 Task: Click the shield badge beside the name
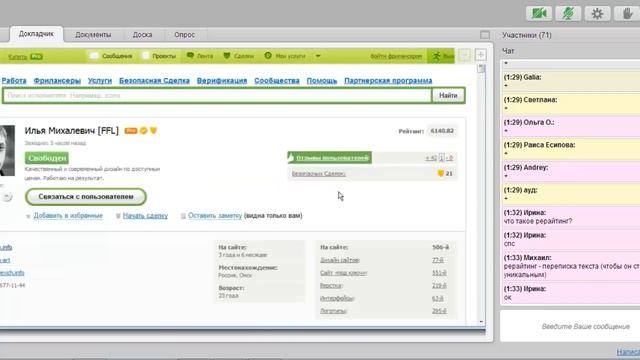click(x=153, y=131)
